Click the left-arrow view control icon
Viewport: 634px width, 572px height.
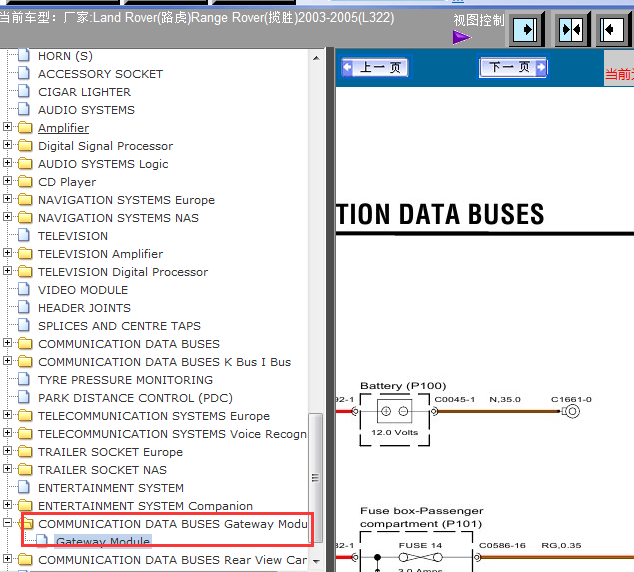[611, 30]
